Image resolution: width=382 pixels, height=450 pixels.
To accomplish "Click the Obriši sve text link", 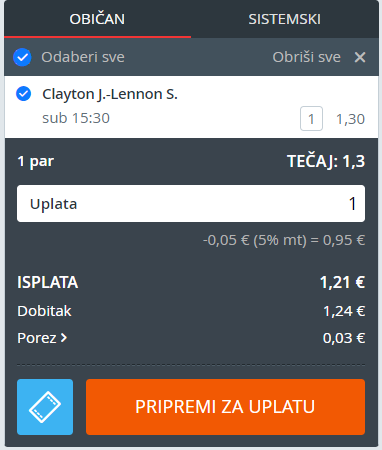I will pyautogui.click(x=307, y=57).
